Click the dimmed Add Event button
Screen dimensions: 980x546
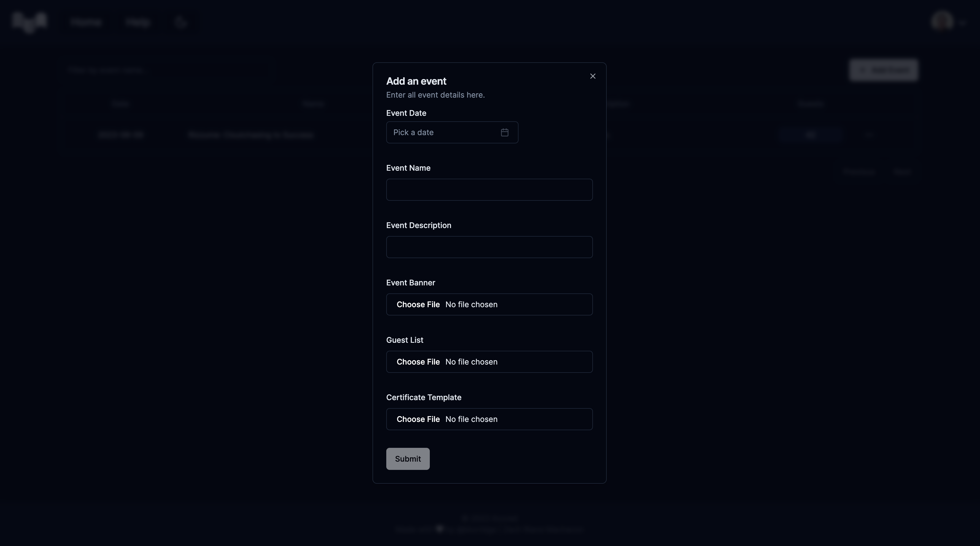pyautogui.click(x=883, y=70)
